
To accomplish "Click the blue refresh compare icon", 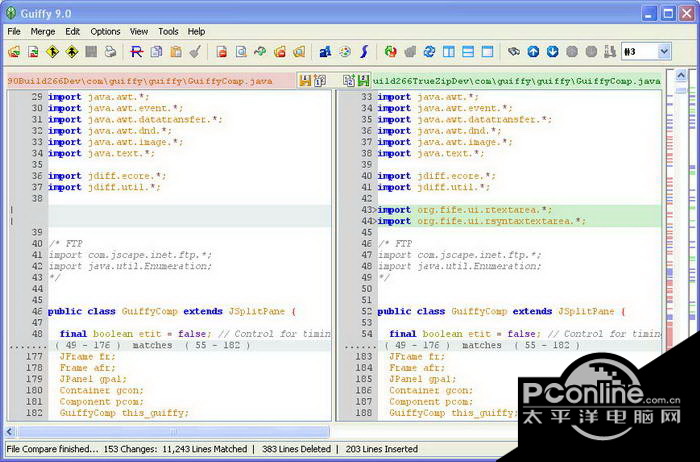I will coord(429,51).
